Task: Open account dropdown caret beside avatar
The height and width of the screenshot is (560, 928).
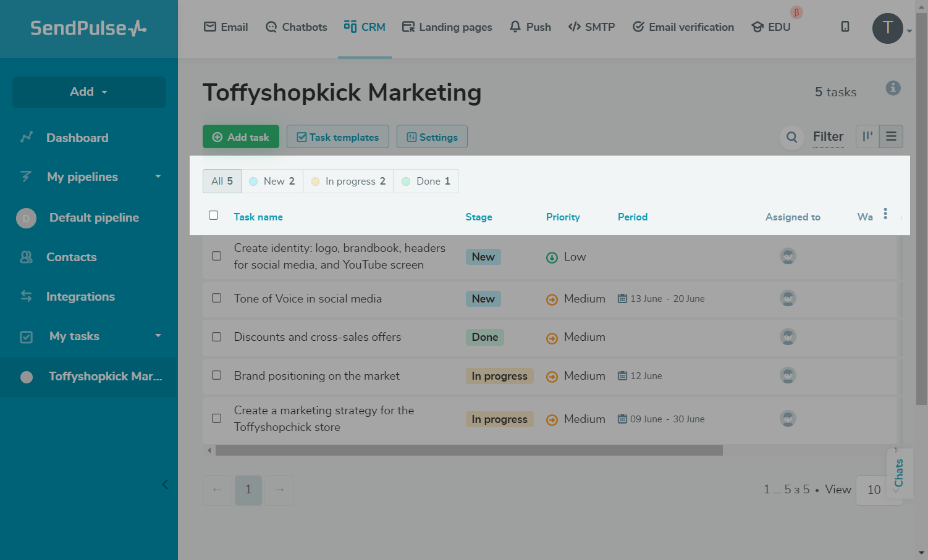Action: 909,31
